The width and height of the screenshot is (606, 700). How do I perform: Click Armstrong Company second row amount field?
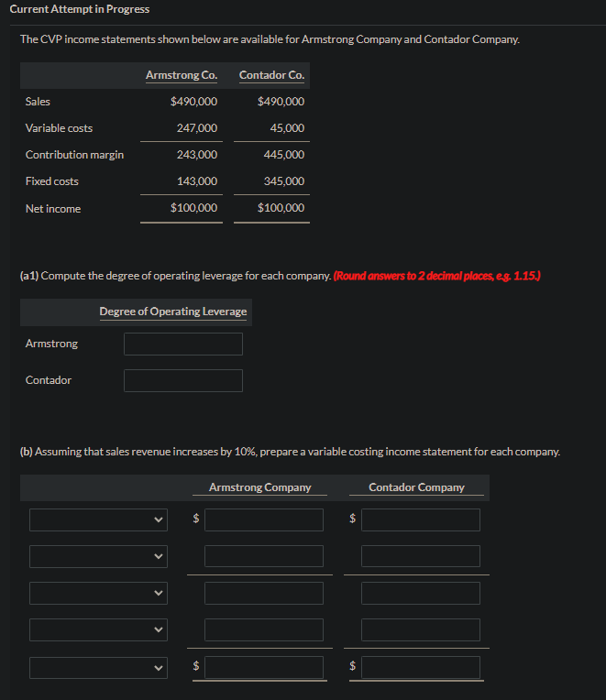[264, 556]
